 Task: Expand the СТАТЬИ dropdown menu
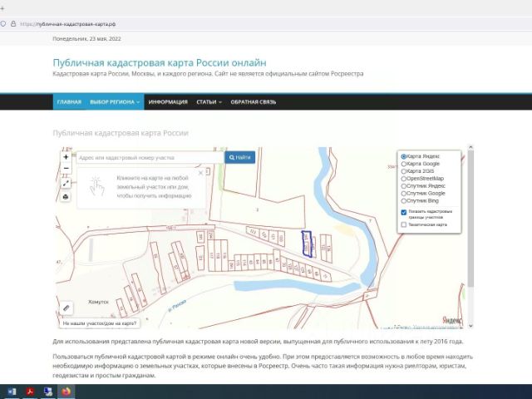[209, 102]
